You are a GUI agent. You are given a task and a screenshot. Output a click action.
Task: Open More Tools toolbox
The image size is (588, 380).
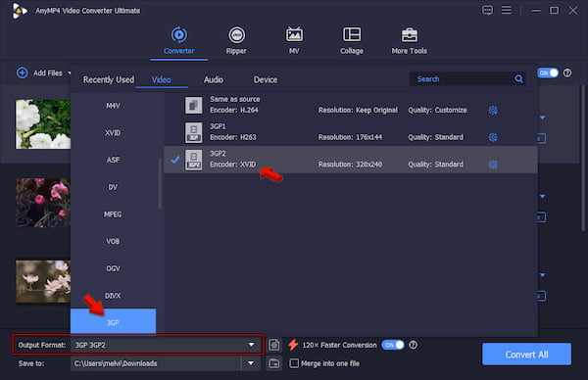coord(409,41)
